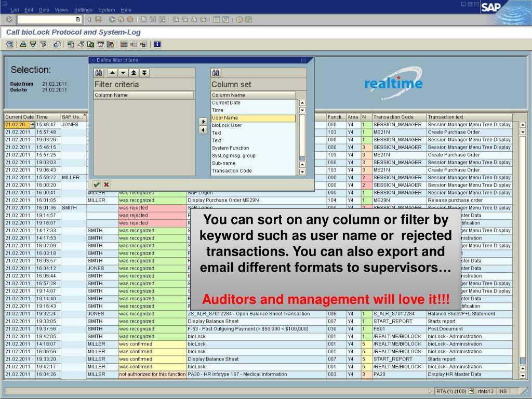Image resolution: width=532 pixels, height=399 pixels.
Task: Click the green Enter checkmark in standard toolbar
Action: tap(9, 20)
